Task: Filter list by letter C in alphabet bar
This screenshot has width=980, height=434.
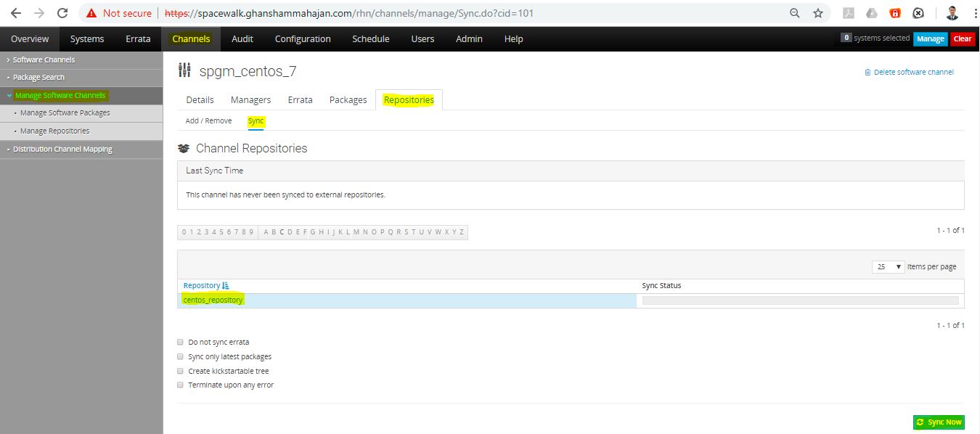Action: click(282, 232)
